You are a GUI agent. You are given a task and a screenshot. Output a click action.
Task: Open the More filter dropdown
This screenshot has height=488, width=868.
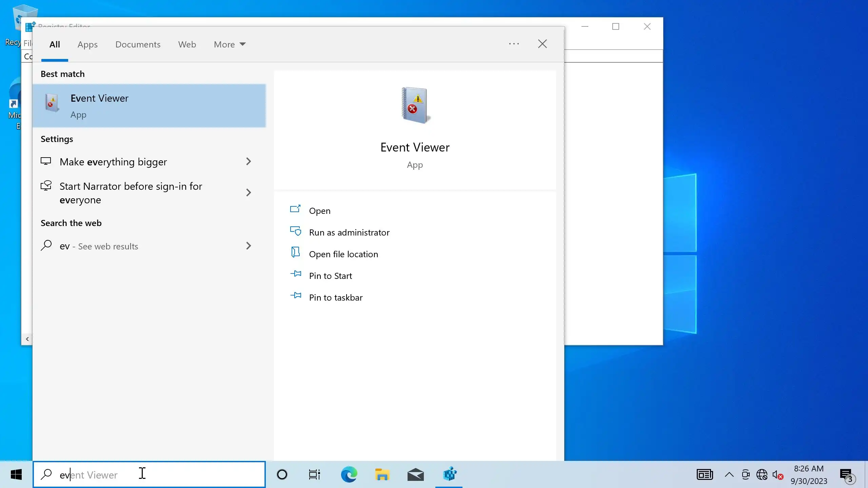(230, 44)
